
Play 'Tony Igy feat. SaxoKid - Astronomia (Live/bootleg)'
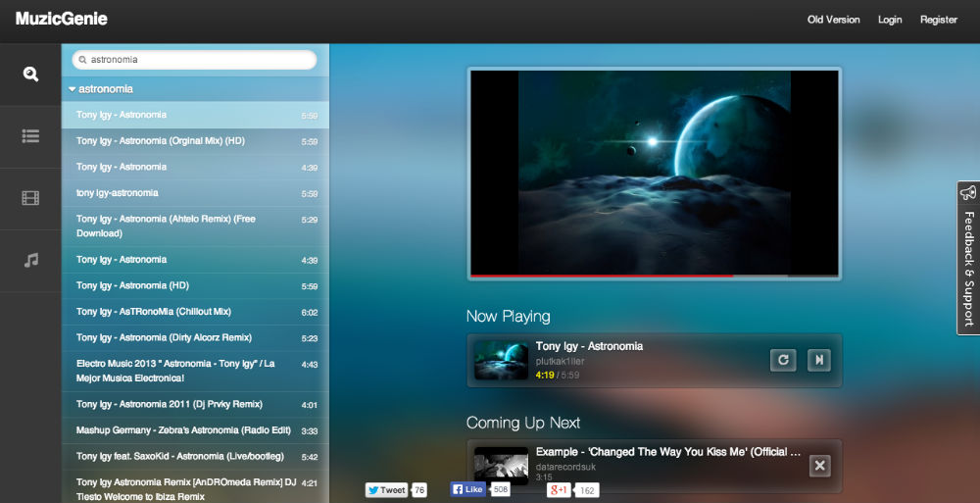coord(195,457)
